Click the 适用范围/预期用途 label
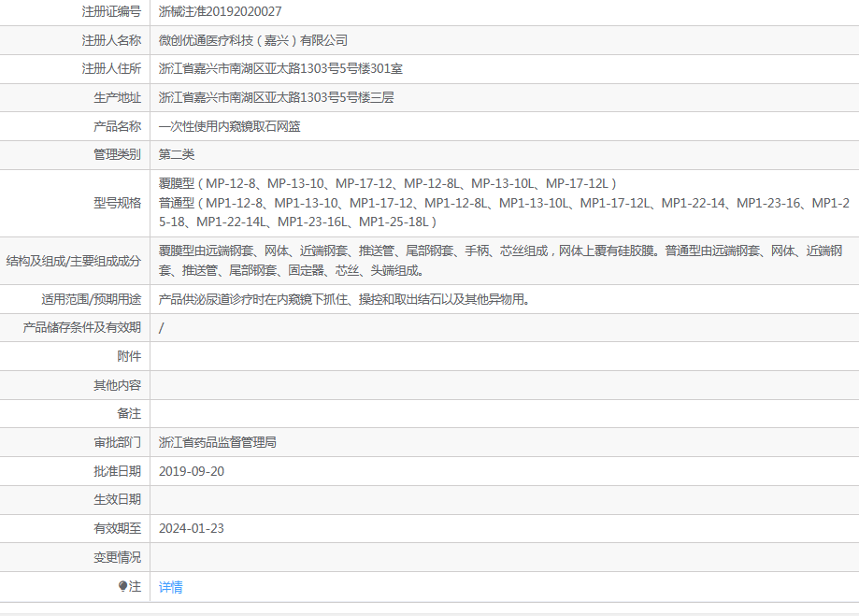 pyautogui.click(x=92, y=299)
